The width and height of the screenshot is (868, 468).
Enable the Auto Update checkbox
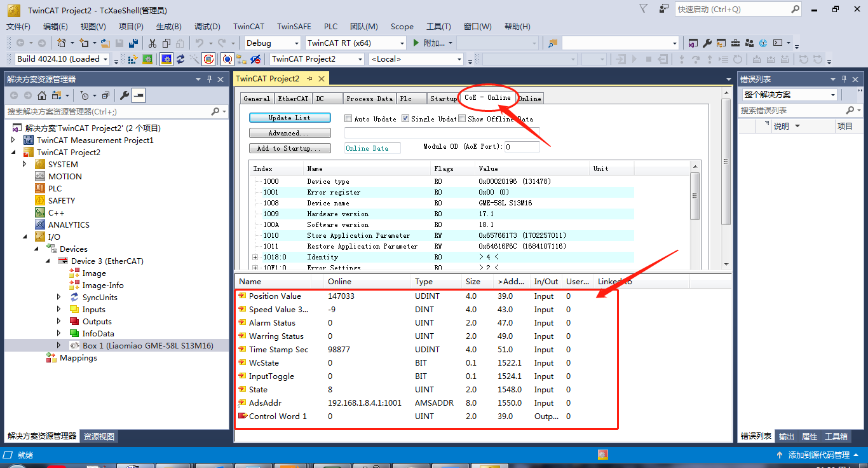[348, 119]
